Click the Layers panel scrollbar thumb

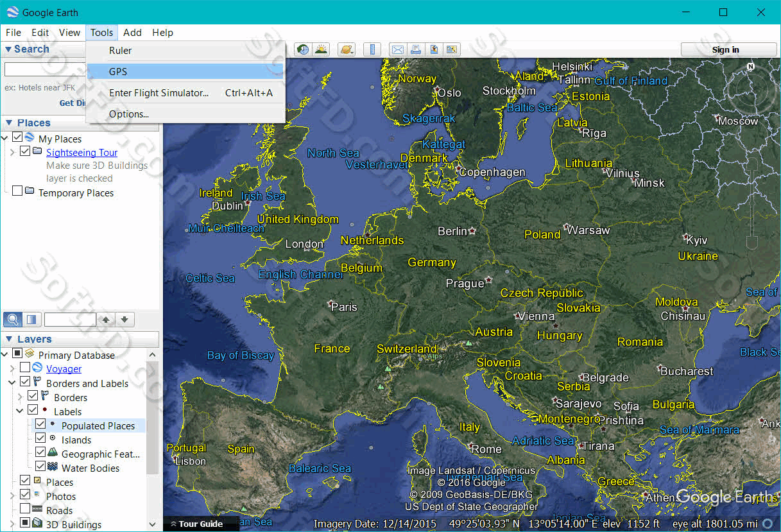[153, 416]
